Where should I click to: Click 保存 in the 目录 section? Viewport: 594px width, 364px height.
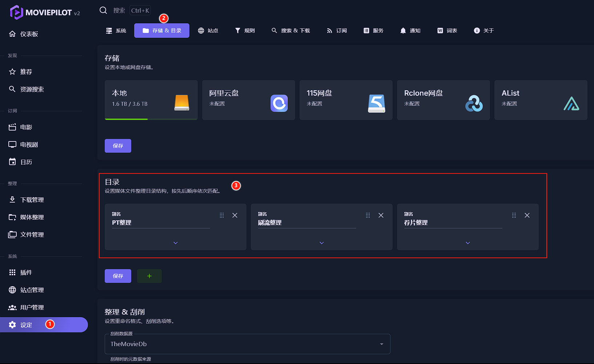[118, 276]
